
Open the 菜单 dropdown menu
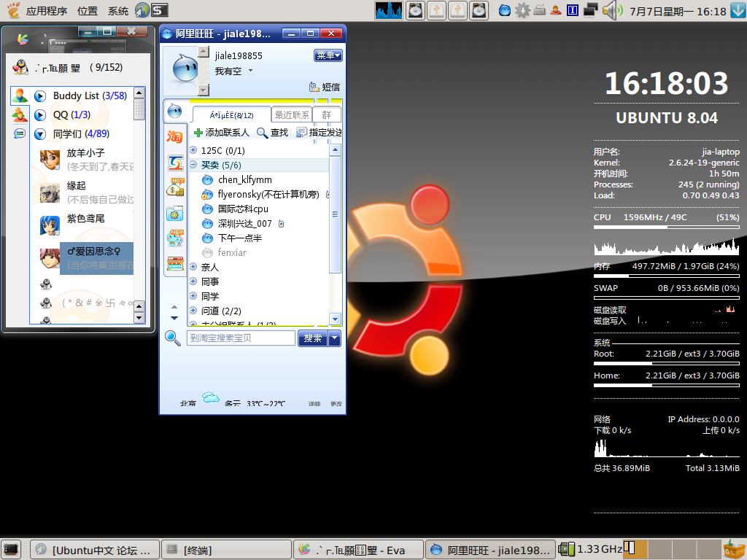328,55
